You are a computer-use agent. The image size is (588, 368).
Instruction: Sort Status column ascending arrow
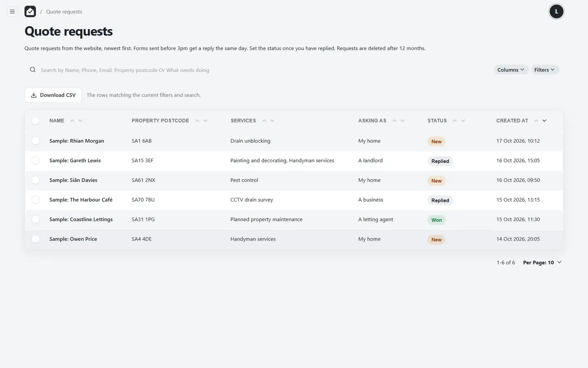pos(455,121)
